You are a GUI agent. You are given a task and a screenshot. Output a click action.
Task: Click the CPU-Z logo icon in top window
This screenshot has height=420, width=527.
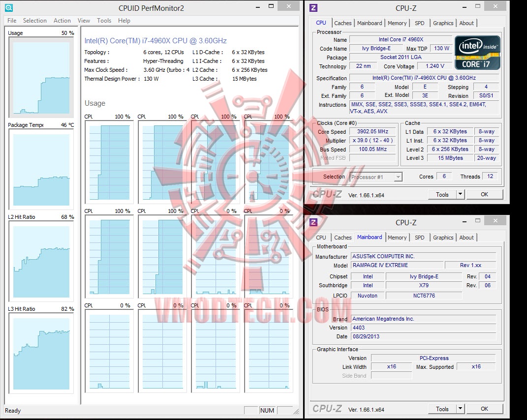(313, 8)
